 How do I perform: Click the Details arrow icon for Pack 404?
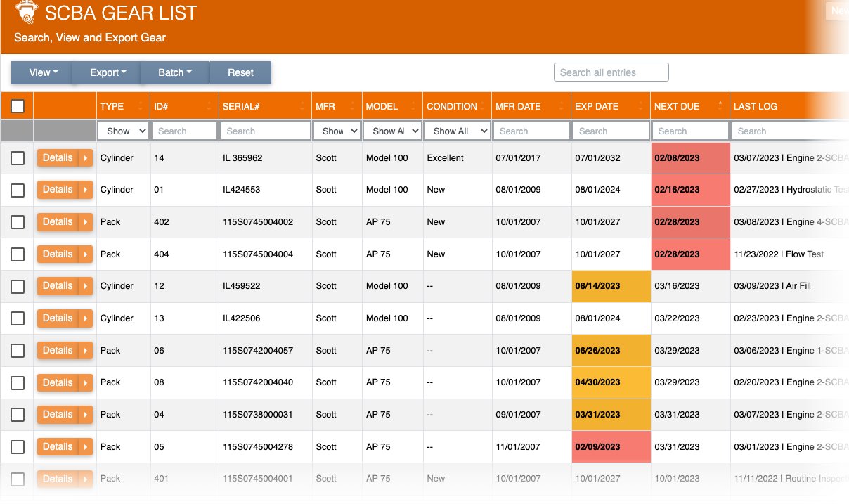click(86, 254)
